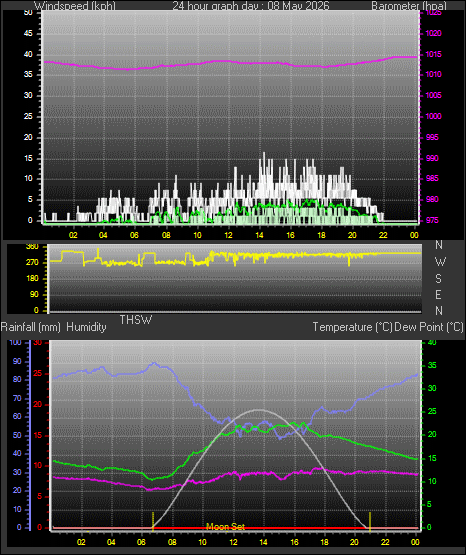
Task: Click the 1015 barometer axis value
Action: [x=433, y=55]
